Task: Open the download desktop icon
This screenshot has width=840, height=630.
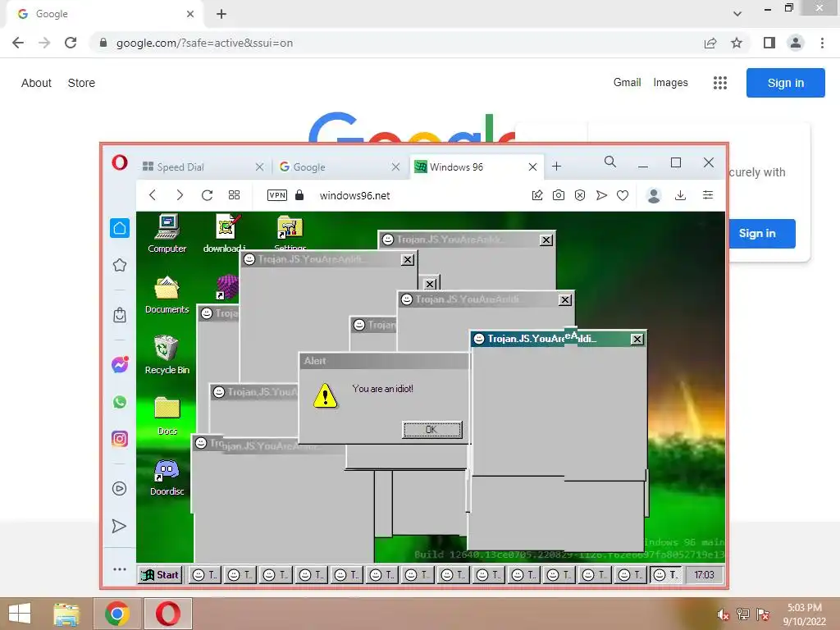Action: pos(226,232)
